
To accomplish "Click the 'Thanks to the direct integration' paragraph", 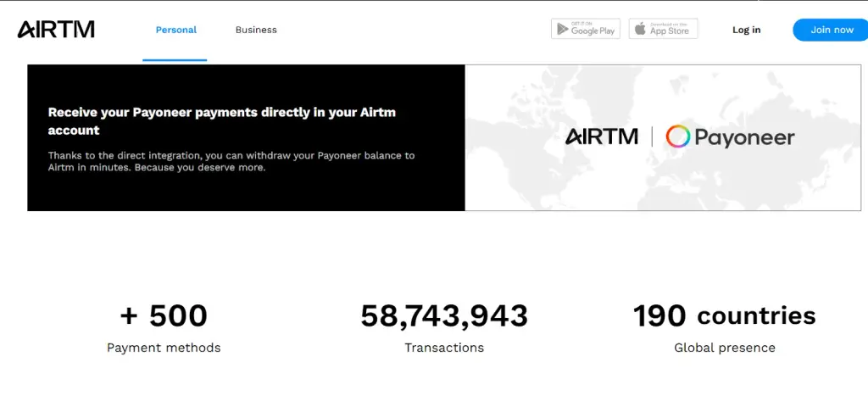I will point(231,161).
